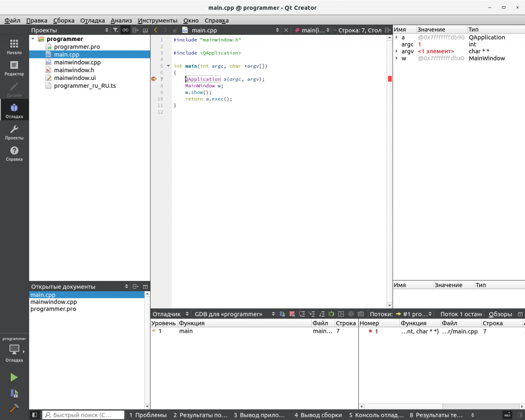Viewport: 525px width, 420px height.
Task: Continue debugging from the debugger toolbar
Action: tap(282, 314)
